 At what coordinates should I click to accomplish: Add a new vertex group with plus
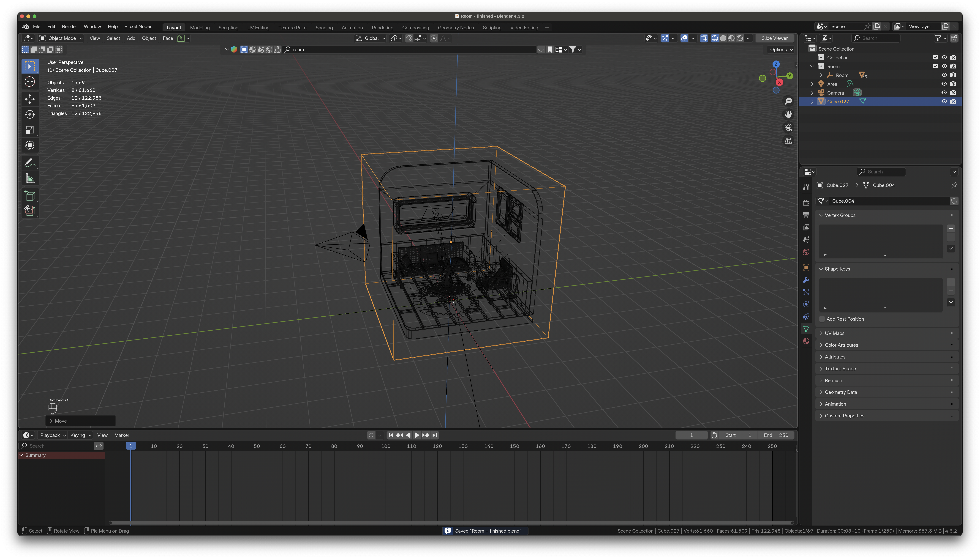pyautogui.click(x=951, y=229)
